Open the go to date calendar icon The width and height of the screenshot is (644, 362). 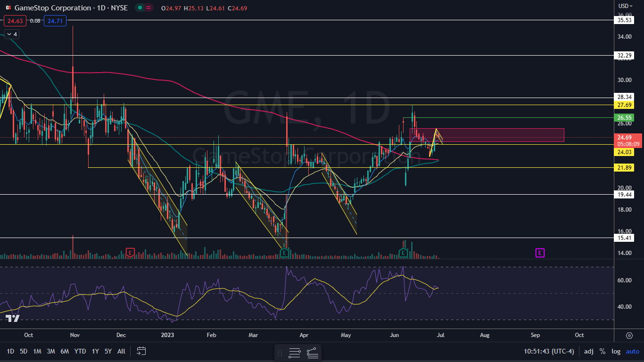tap(141, 351)
